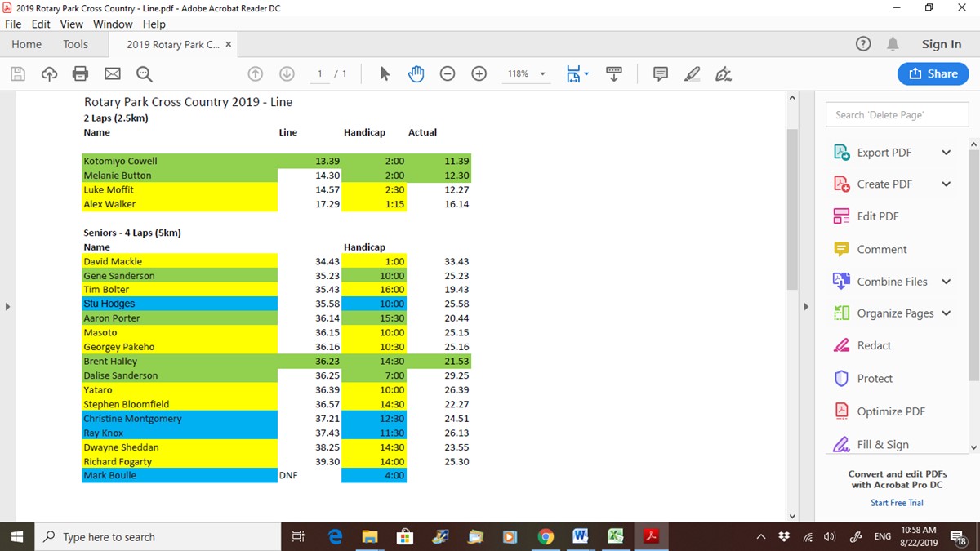This screenshot has height=551, width=980.
Task: Open the Edit menu
Action: pyautogui.click(x=41, y=24)
